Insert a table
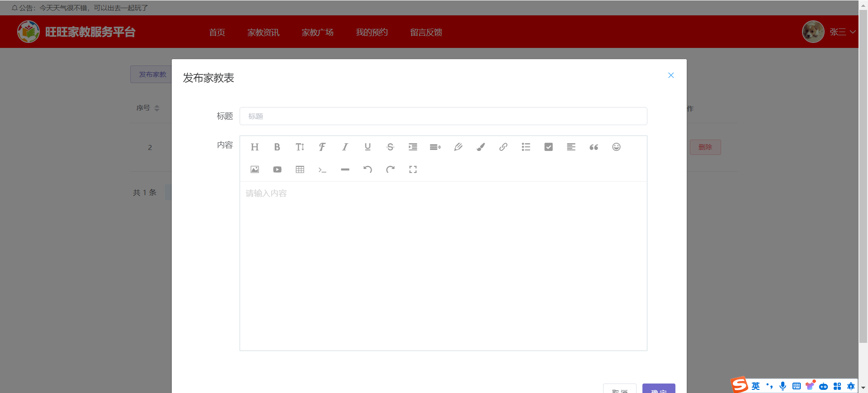868x393 pixels. [300, 169]
